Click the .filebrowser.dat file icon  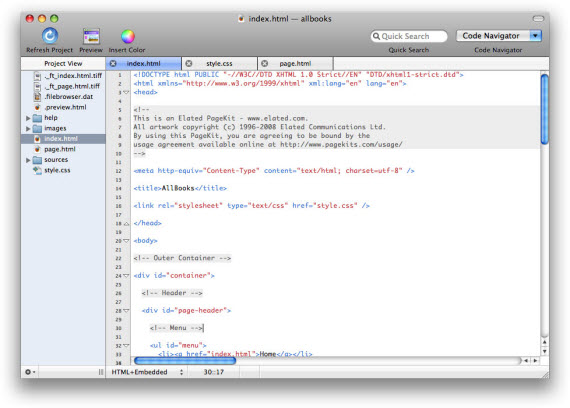[37, 97]
